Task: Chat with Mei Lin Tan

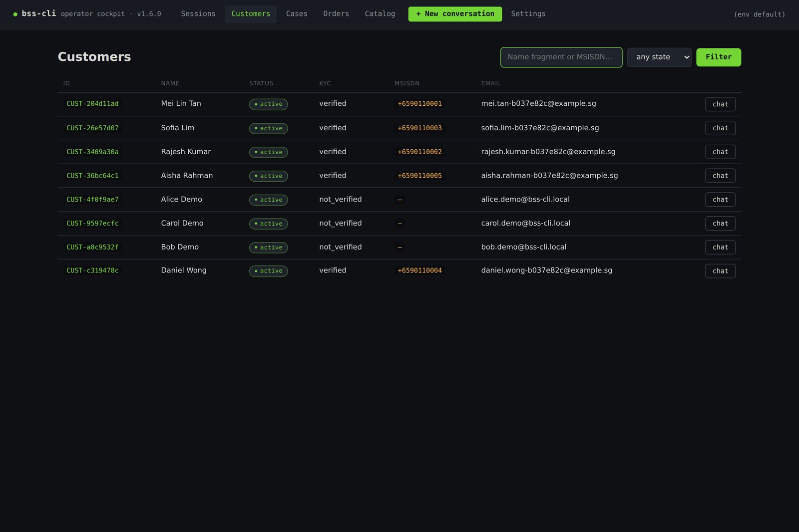Action: pyautogui.click(x=720, y=104)
